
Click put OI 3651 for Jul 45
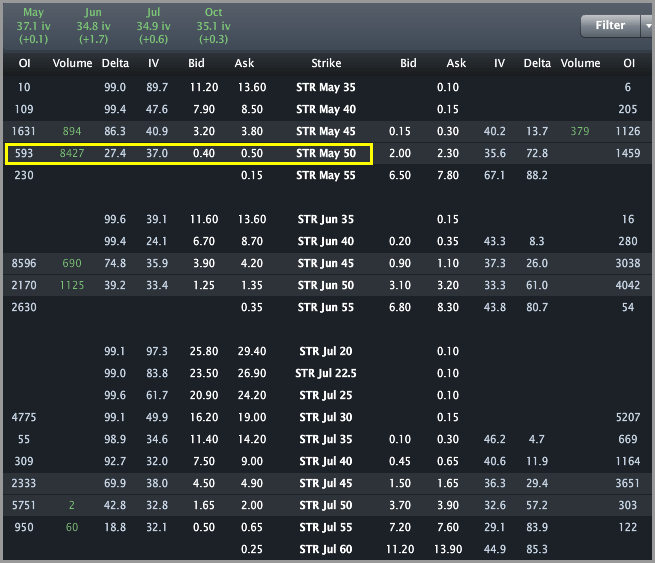(628, 483)
